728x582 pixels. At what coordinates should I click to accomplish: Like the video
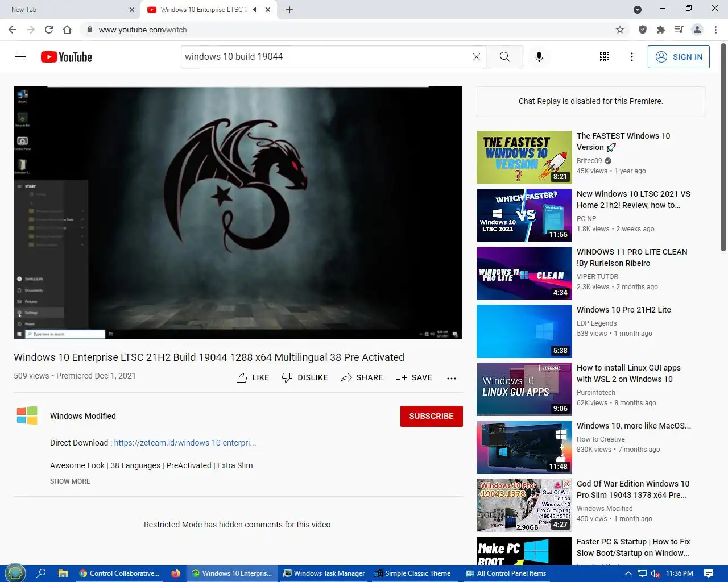(253, 377)
